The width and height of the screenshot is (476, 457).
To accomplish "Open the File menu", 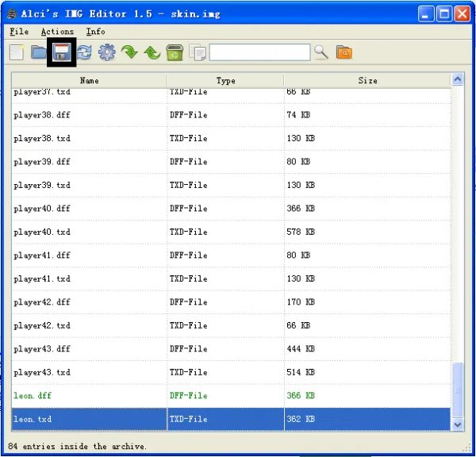I will (19, 32).
